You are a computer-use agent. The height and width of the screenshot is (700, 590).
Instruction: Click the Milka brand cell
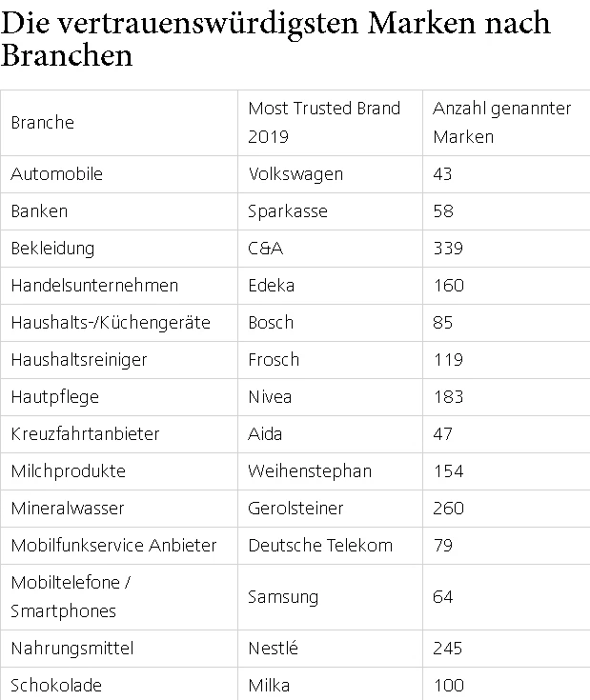pos(269,686)
